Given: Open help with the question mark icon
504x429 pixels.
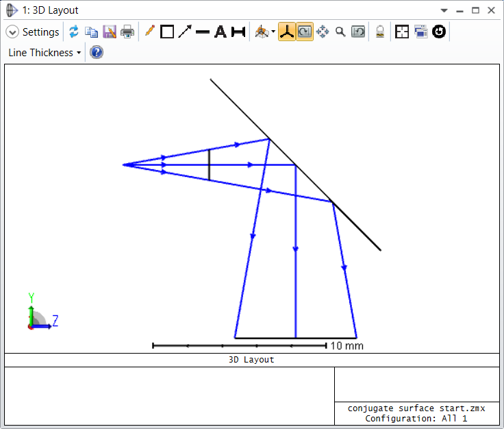Looking at the screenshot, I should click(x=97, y=52).
